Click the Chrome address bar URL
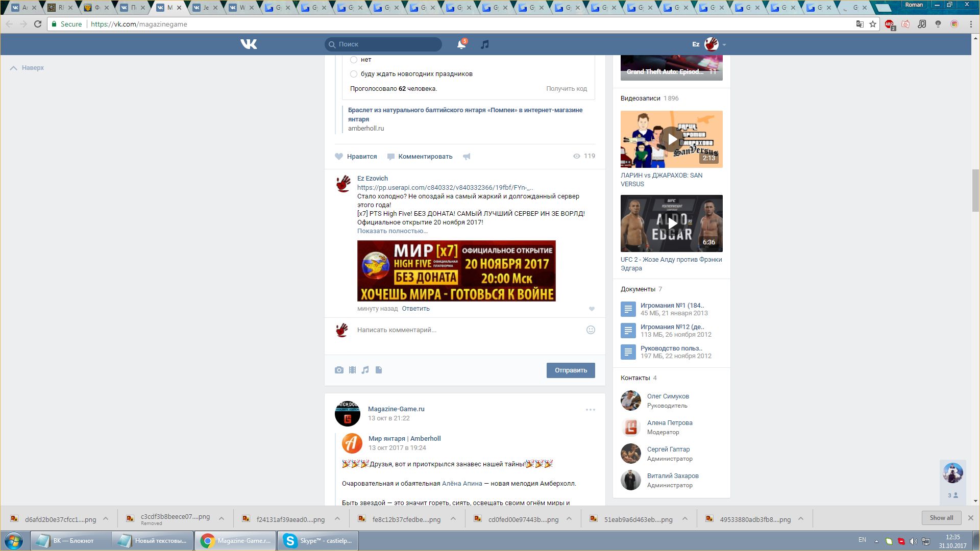 (x=139, y=24)
